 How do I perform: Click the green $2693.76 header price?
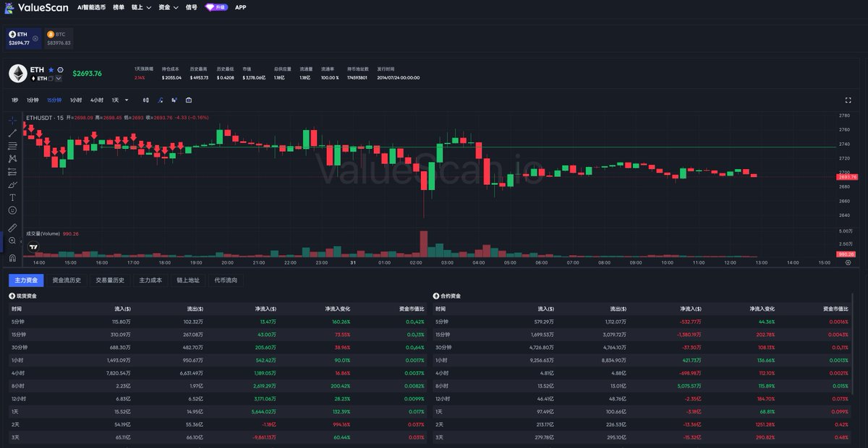pos(87,73)
